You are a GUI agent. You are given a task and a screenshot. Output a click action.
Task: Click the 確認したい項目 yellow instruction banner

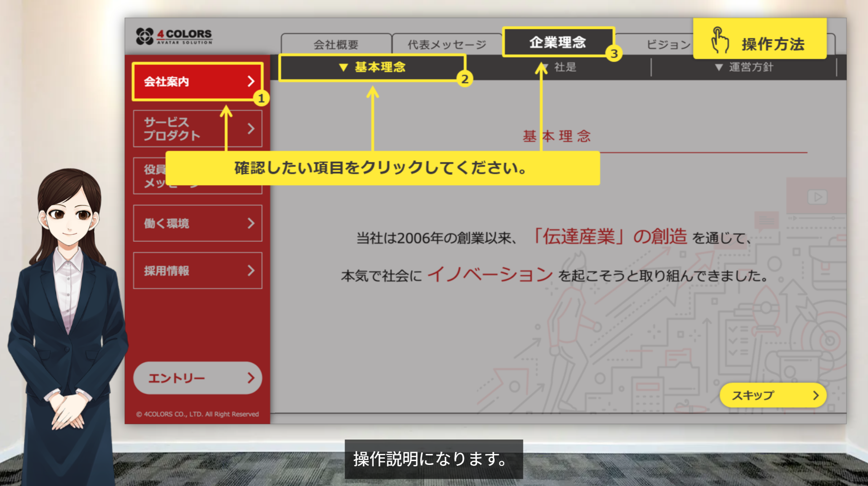point(381,169)
